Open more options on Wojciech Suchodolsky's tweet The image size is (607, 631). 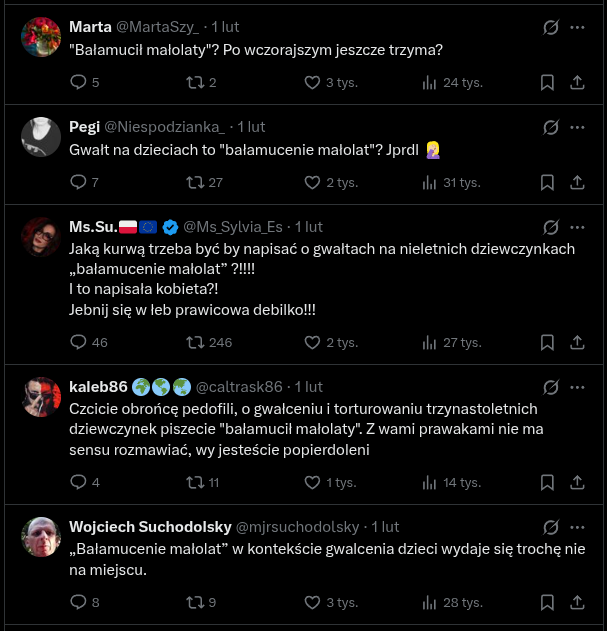click(x=577, y=527)
